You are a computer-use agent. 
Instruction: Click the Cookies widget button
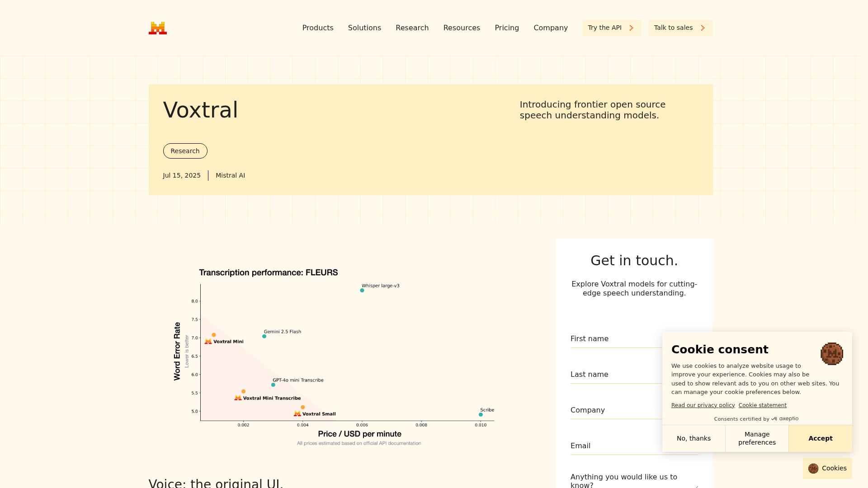827,469
